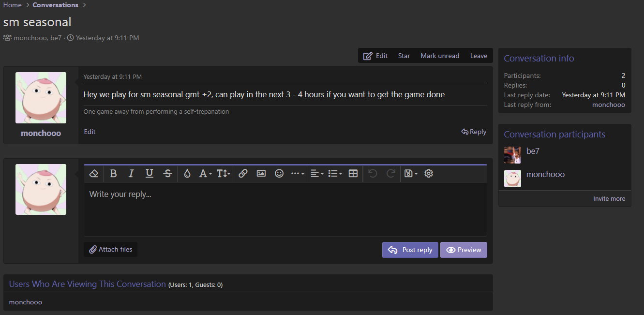Apply strikethrough formatting

click(167, 173)
